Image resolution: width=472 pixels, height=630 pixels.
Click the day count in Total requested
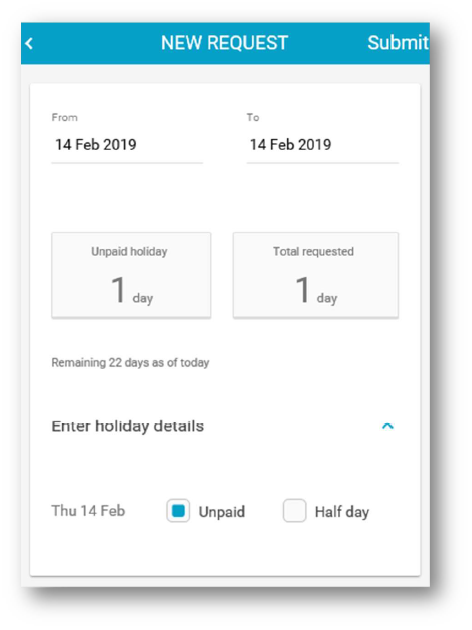302,290
